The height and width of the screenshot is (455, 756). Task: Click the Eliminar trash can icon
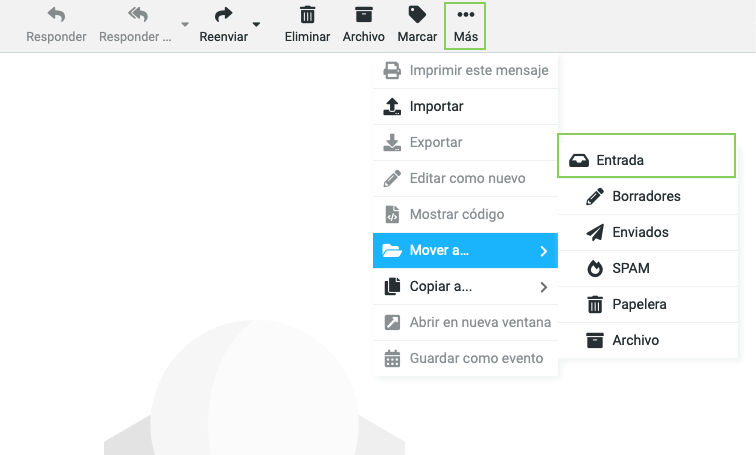click(x=307, y=14)
